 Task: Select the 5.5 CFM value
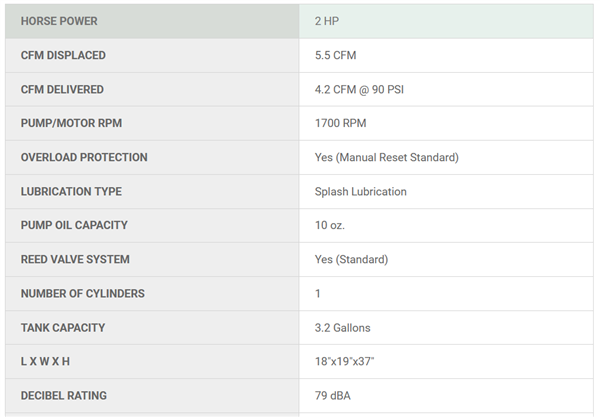tap(337, 55)
